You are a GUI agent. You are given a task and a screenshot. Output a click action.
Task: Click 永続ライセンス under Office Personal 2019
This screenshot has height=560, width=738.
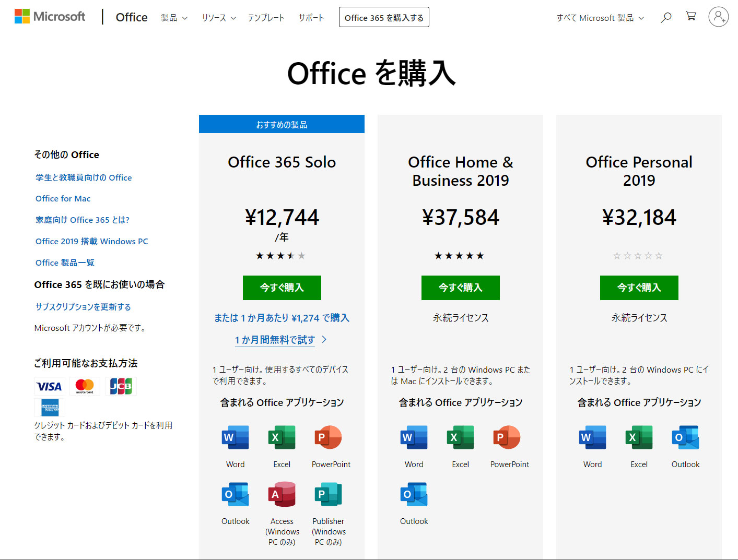coord(639,318)
